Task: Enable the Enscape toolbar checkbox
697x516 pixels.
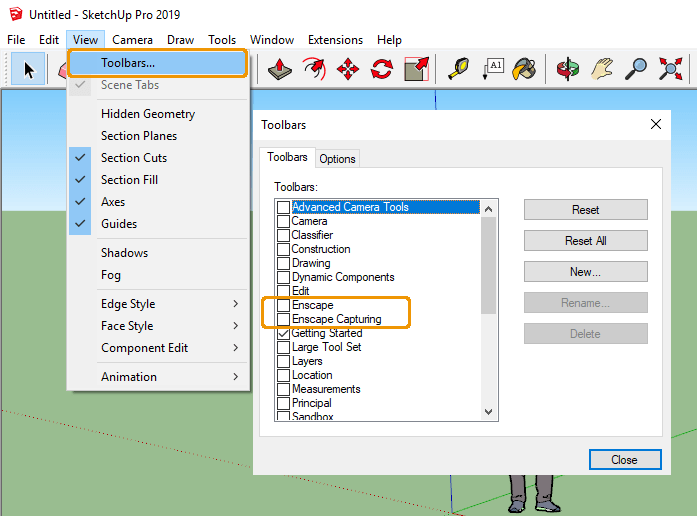Action: pyautogui.click(x=283, y=305)
